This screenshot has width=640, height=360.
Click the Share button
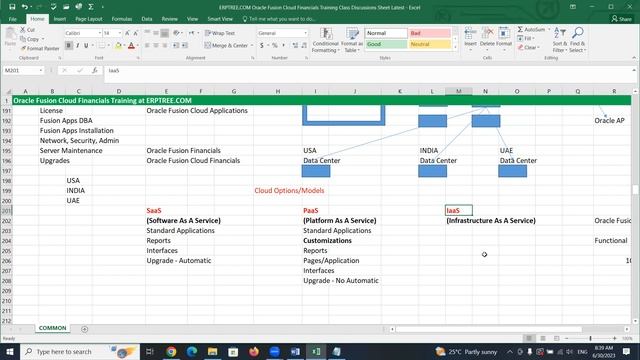(x=622, y=19)
